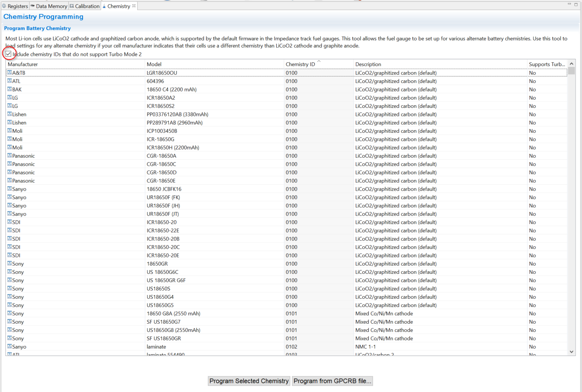The width and height of the screenshot is (582, 392).
Task: Click the Registers tab gear icon
Action: 4,6
